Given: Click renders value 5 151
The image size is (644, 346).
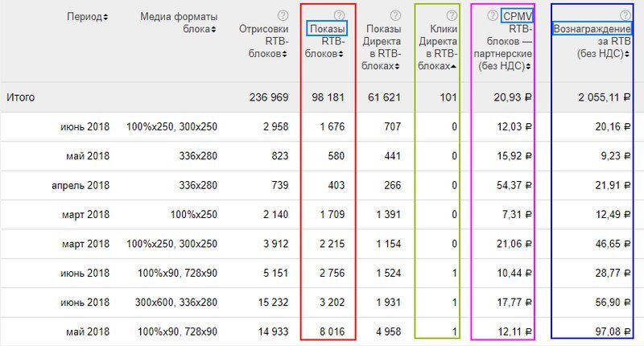Looking at the screenshot, I should (x=276, y=273).
